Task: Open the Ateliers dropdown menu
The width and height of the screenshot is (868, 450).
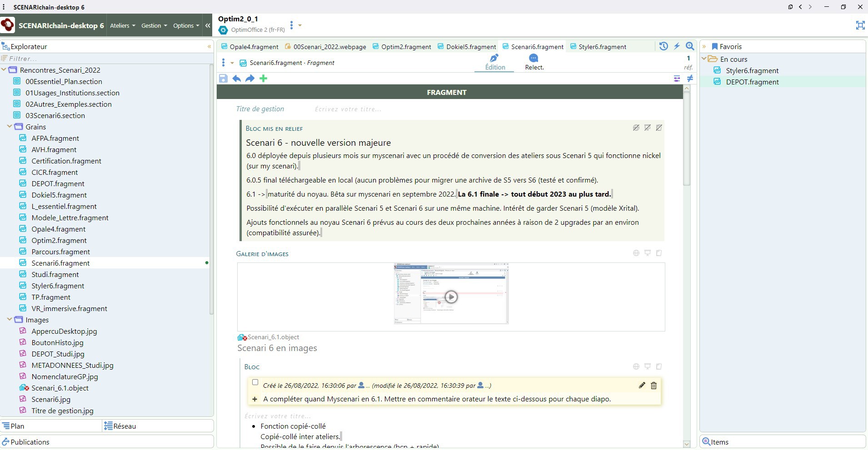Action: 122,26
